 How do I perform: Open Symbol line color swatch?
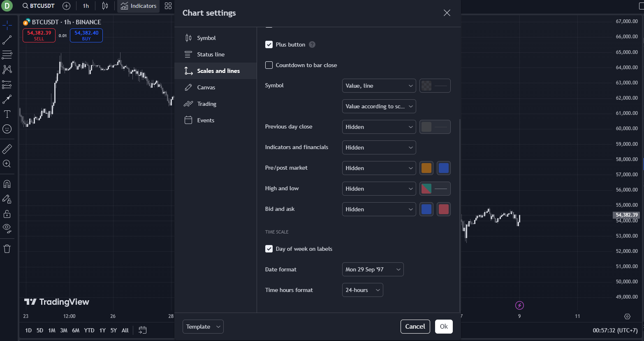pyautogui.click(x=435, y=86)
